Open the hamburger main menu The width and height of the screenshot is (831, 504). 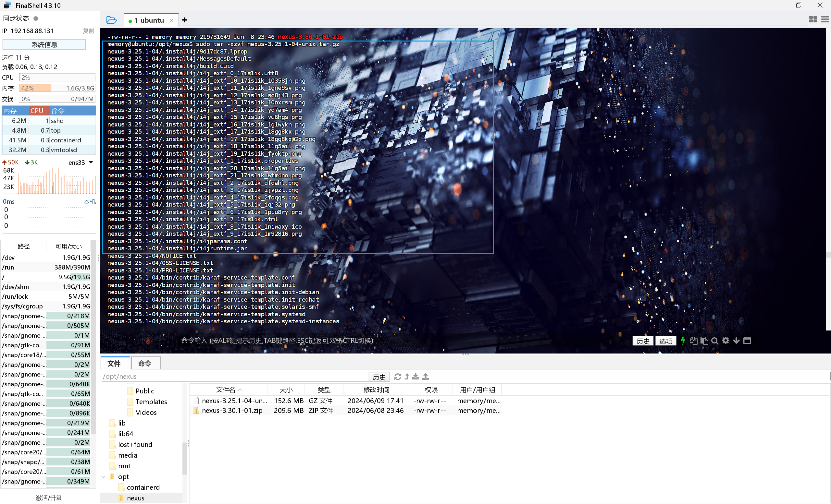pyautogui.click(x=825, y=19)
